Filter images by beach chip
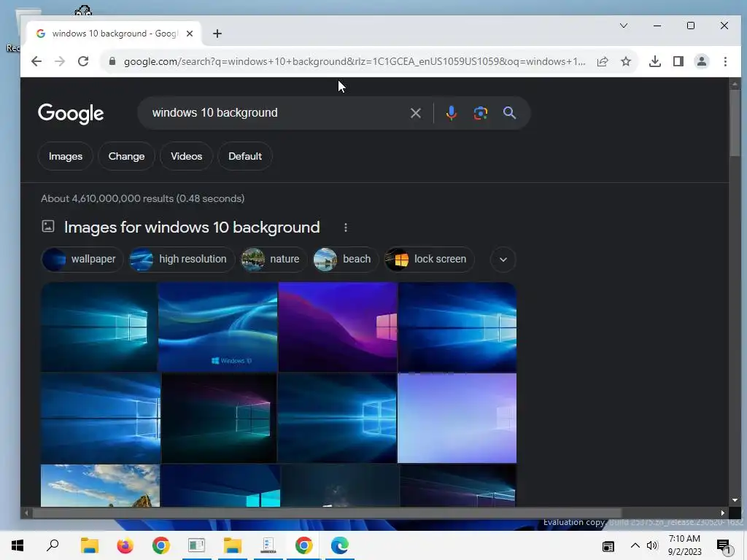Image resolution: width=747 pixels, height=560 pixels. tap(345, 260)
